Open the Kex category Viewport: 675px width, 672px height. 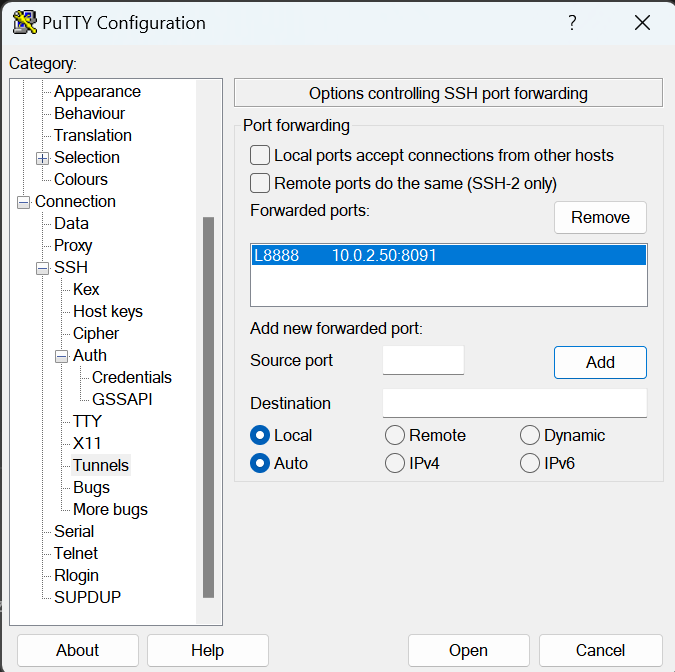coord(86,289)
